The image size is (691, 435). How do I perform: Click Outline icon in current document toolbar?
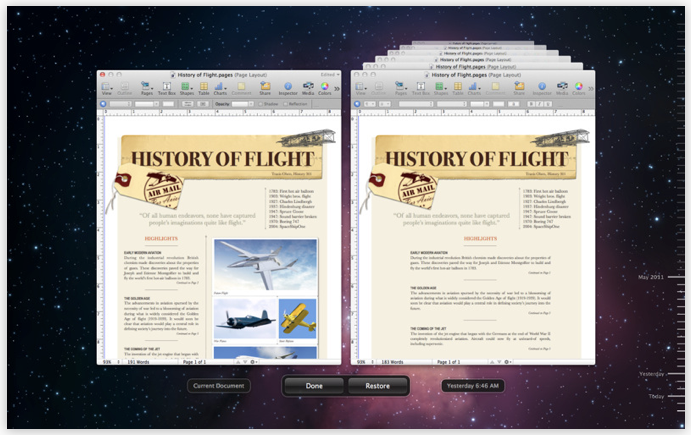[x=125, y=88]
